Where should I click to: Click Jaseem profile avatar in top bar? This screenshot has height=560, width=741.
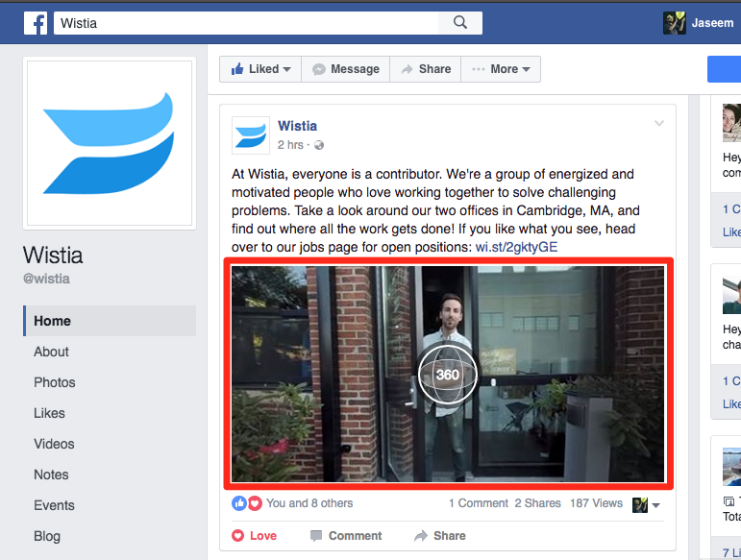tap(675, 23)
